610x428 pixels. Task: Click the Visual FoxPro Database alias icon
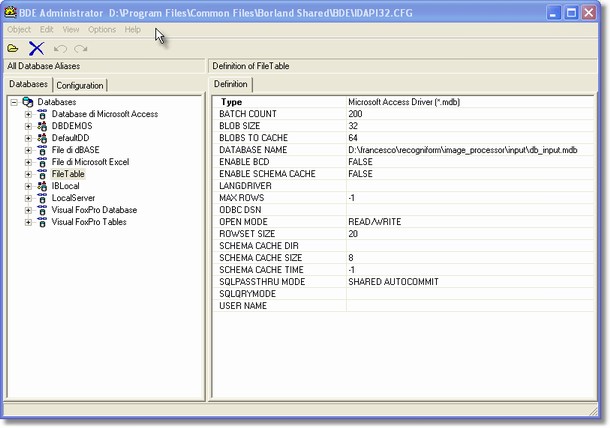pyautogui.click(x=42, y=210)
